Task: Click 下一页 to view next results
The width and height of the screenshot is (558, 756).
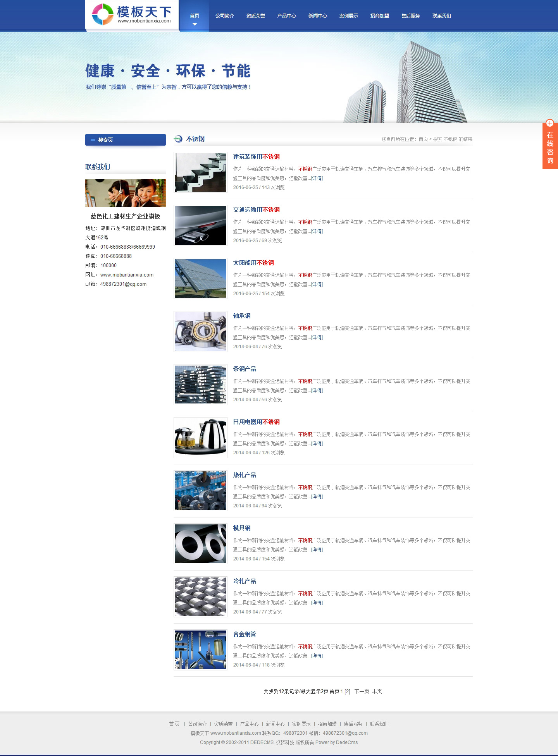Action: [361, 691]
